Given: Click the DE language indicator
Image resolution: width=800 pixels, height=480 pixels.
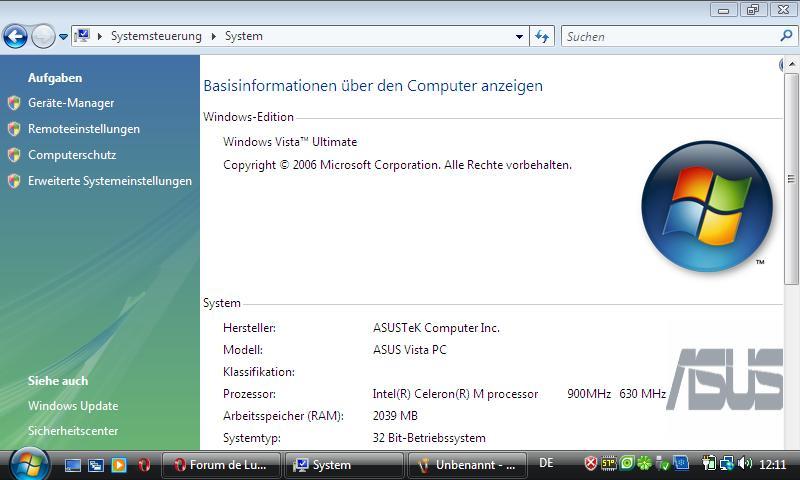Looking at the screenshot, I should pyautogui.click(x=546, y=463).
